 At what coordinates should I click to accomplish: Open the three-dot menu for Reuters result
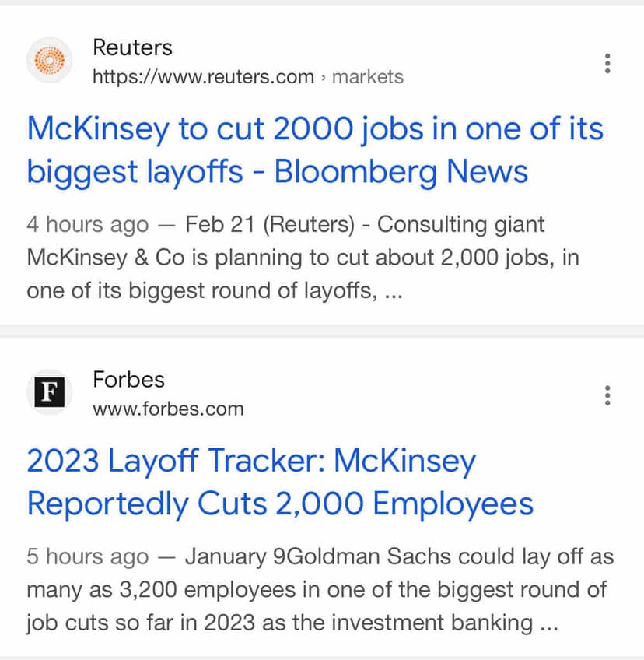pos(607,63)
